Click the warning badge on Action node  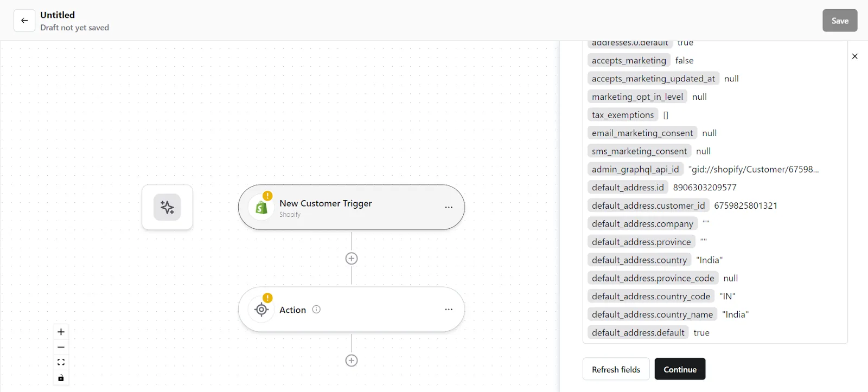click(x=267, y=298)
